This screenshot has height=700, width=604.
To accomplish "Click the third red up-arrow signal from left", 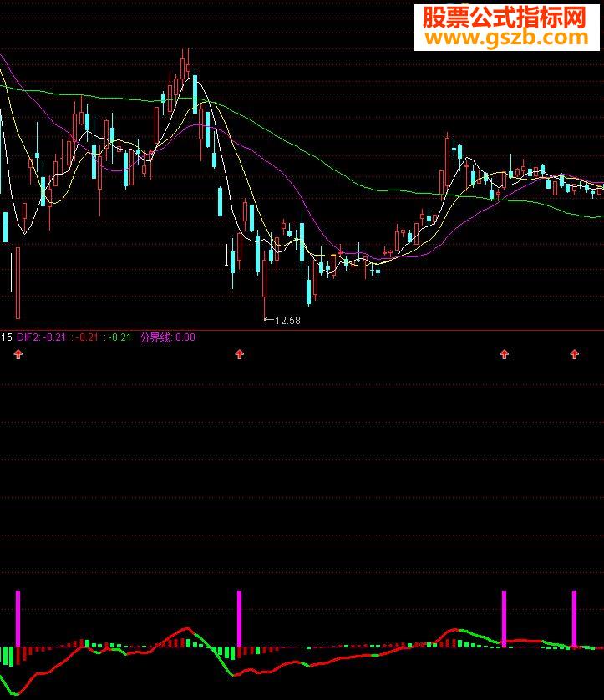I will coord(504,354).
